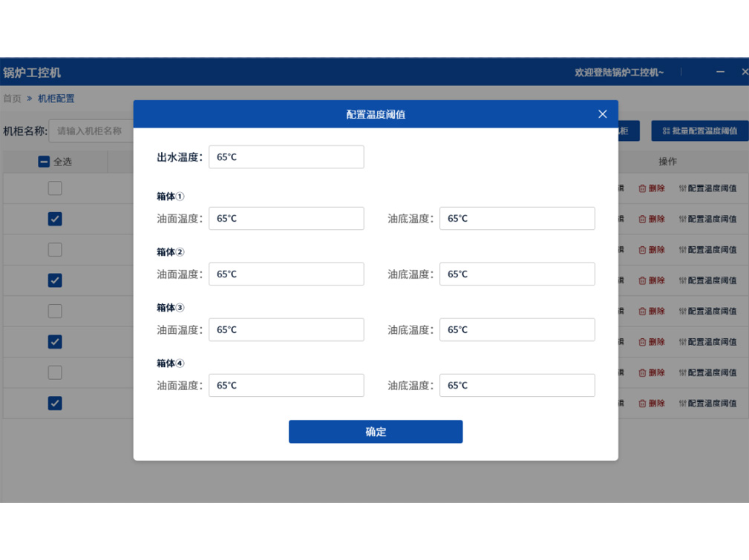This screenshot has width=749, height=560.
Task: Click 箱体① 油面温度 input field
Action: pos(286,219)
